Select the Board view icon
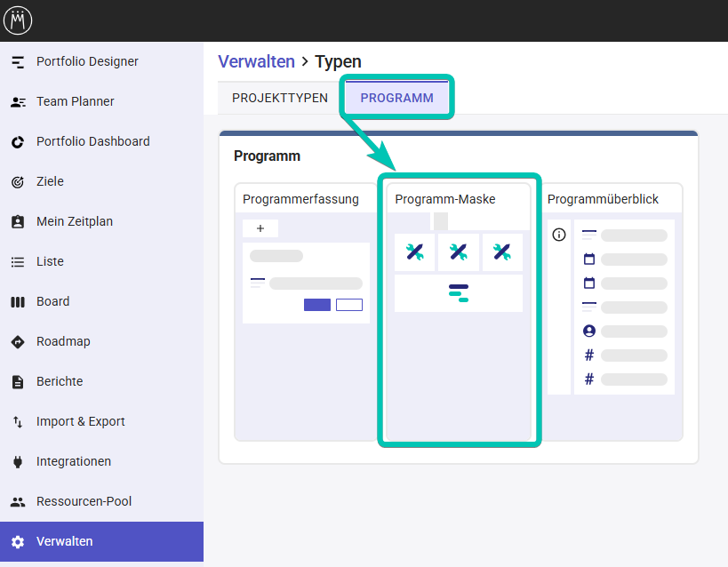The image size is (728, 567). point(18,301)
